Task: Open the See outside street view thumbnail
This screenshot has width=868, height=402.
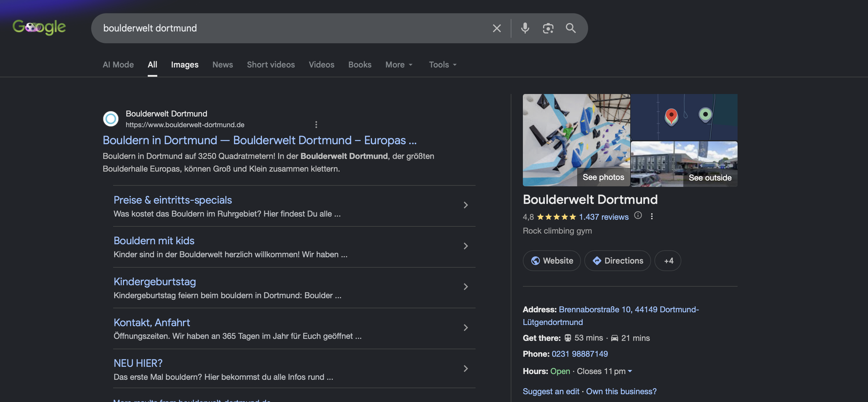Action: tap(684, 164)
